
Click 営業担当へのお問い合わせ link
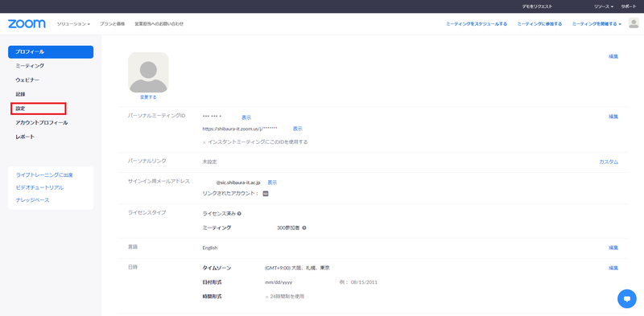click(x=159, y=24)
